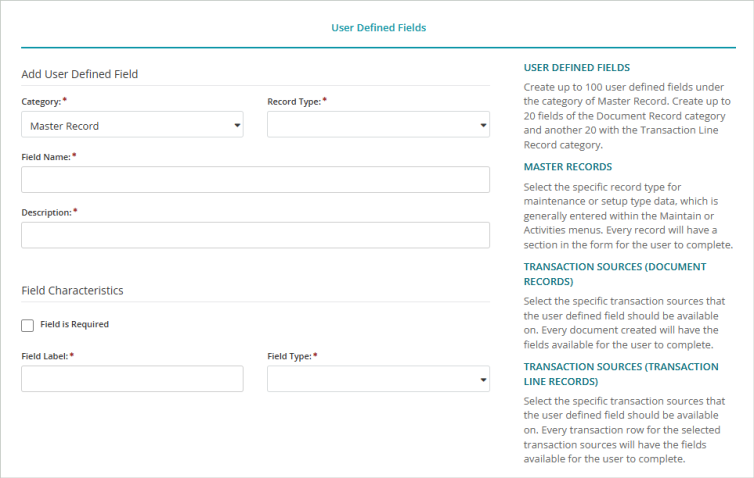This screenshot has width=754, height=478.
Task: Click the Description: label text
Action: [x=47, y=213]
